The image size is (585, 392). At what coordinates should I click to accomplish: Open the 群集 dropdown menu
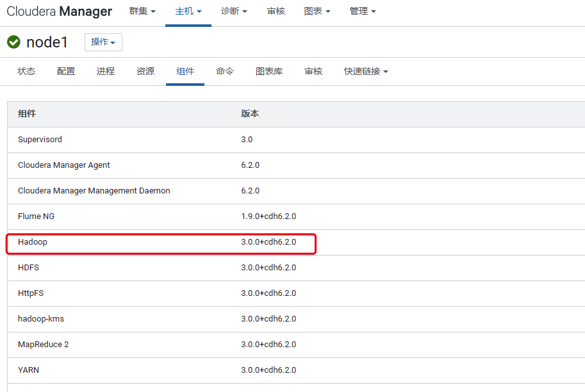(142, 12)
